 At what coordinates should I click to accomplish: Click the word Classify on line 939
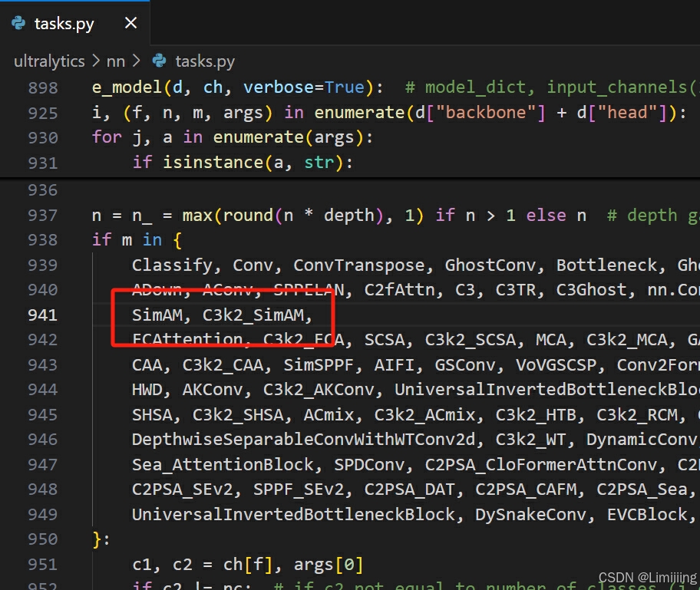tap(172, 265)
